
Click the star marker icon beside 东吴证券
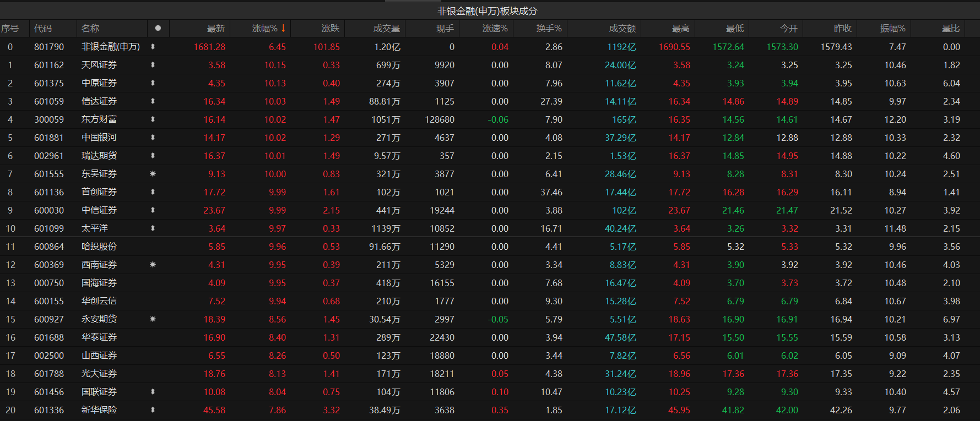(x=153, y=174)
